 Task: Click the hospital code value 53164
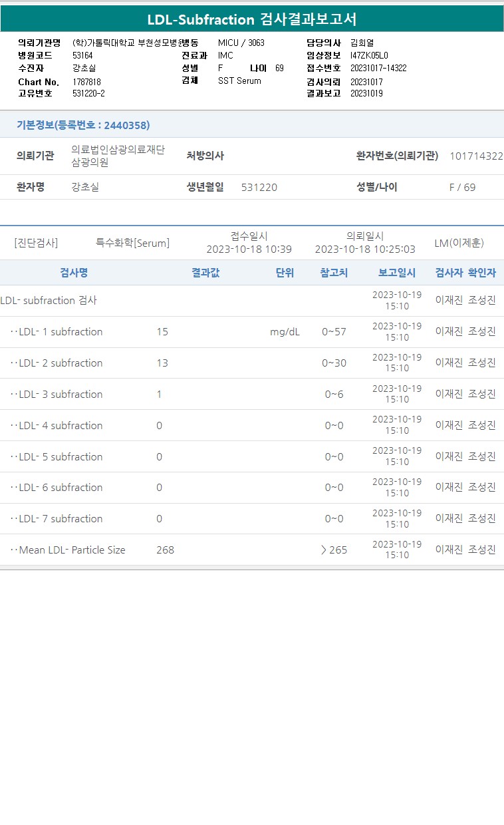(83, 55)
